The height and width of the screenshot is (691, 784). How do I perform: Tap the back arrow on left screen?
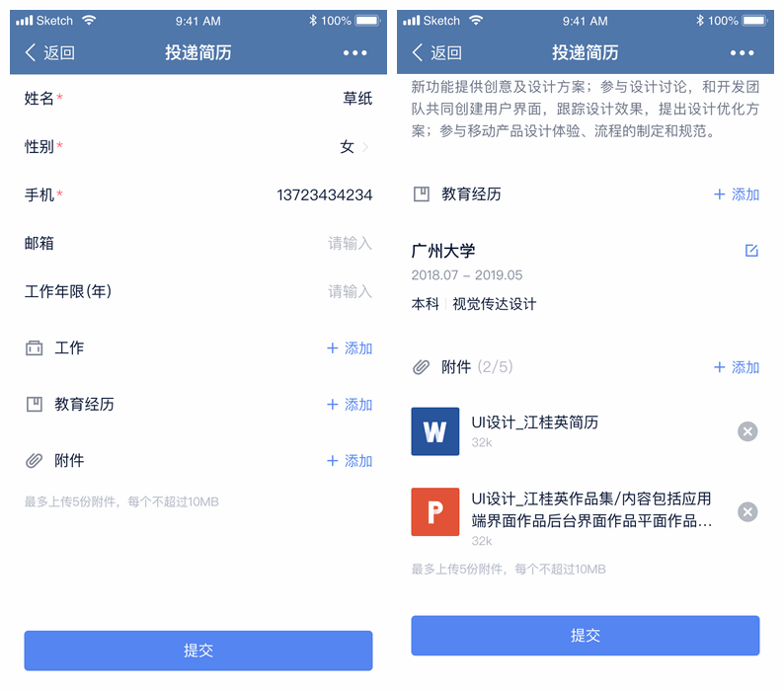click(x=31, y=52)
